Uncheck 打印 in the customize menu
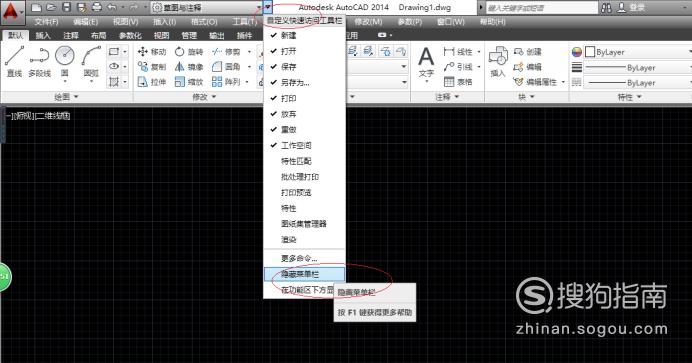This screenshot has width=692, height=363. 304,98
